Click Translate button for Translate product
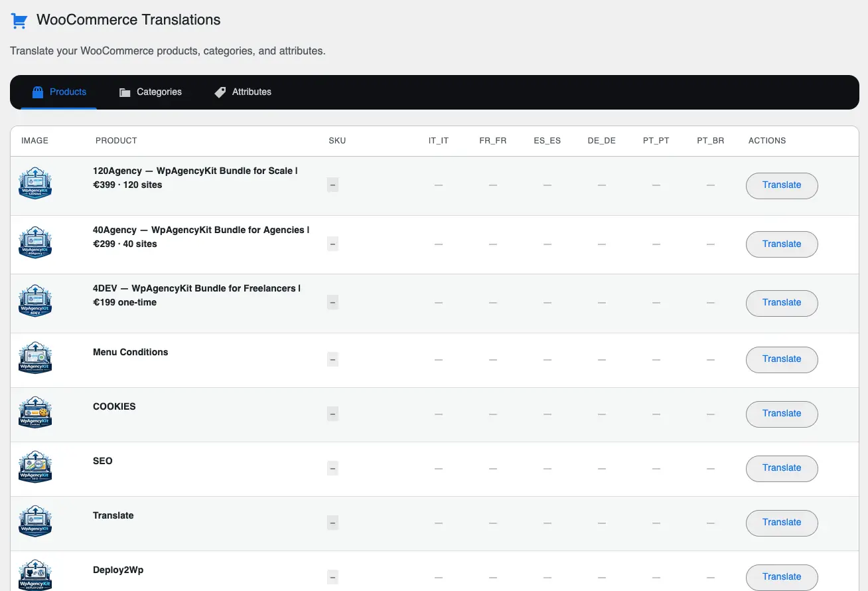Viewport: 868px width, 591px height. click(x=782, y=523)
